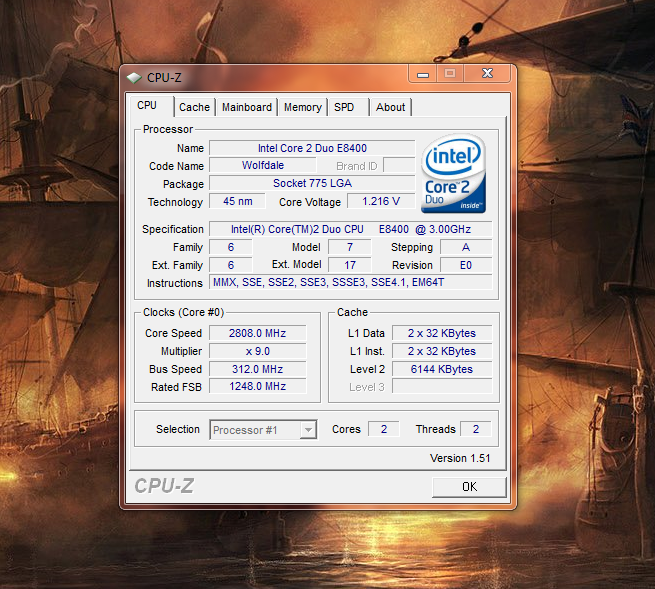Click the Cores value 2
The height and width of the screenshot is (589, 655).
[383, 429]
